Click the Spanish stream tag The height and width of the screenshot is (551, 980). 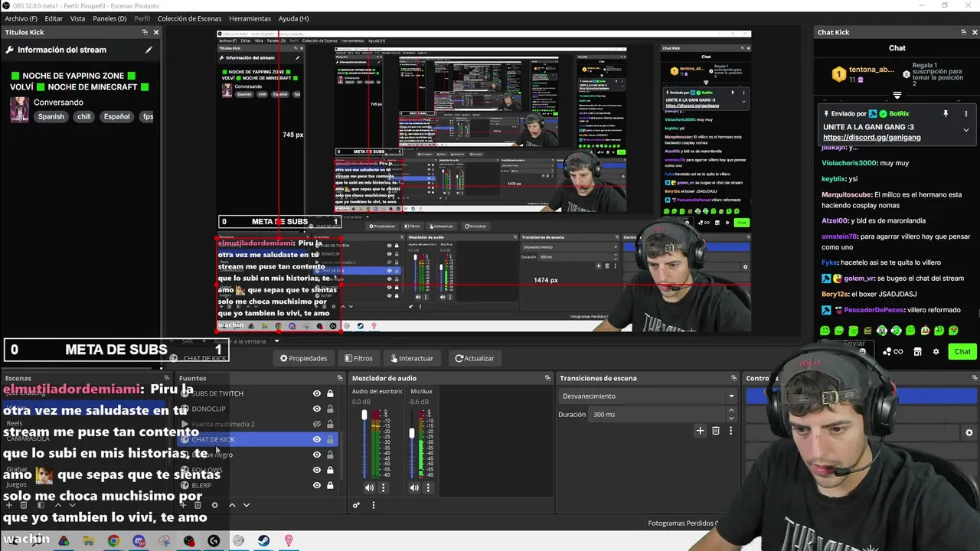(51, 116)
